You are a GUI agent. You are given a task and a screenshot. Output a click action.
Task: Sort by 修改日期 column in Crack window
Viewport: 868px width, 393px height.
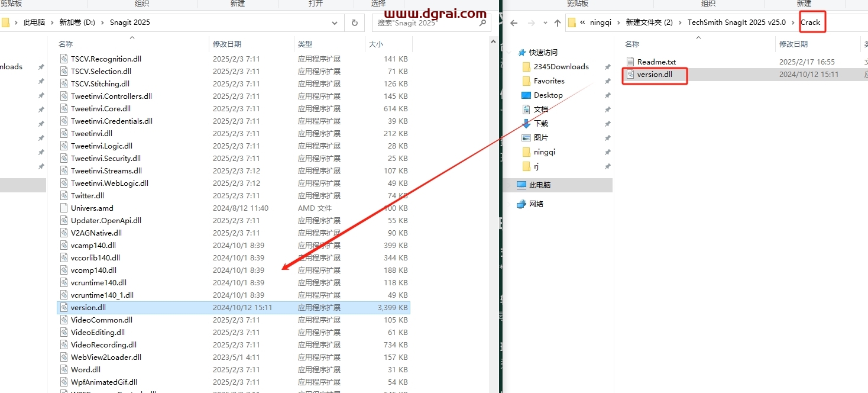pos(793,44)
